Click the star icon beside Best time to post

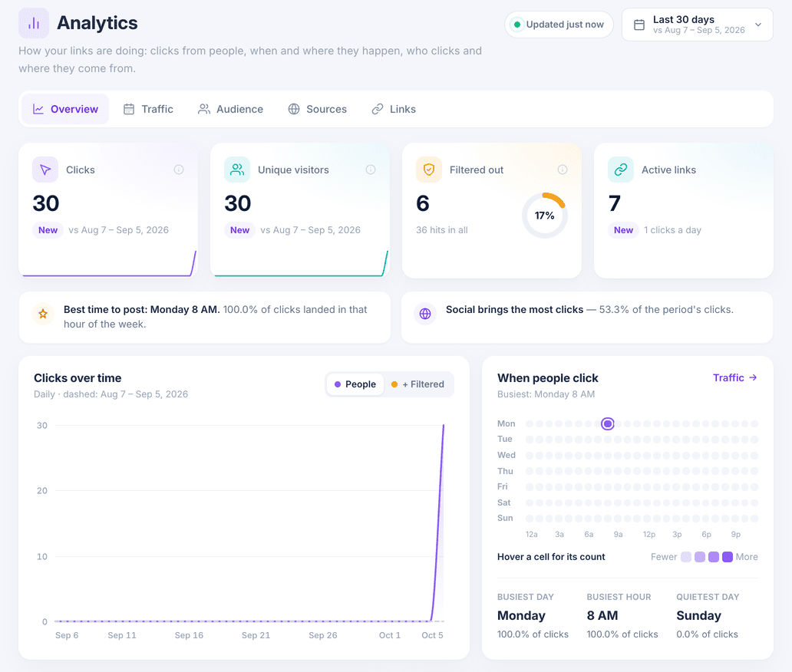coord(43,314)
